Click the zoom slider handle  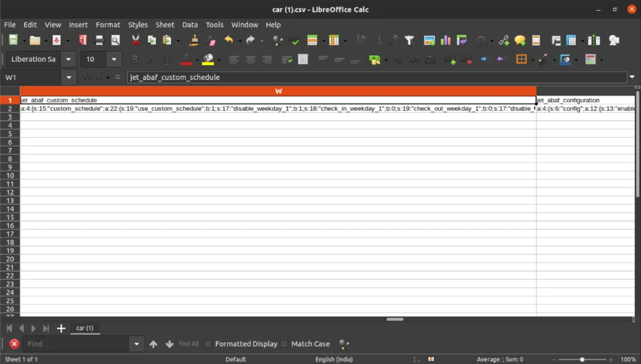pos(582,360)
